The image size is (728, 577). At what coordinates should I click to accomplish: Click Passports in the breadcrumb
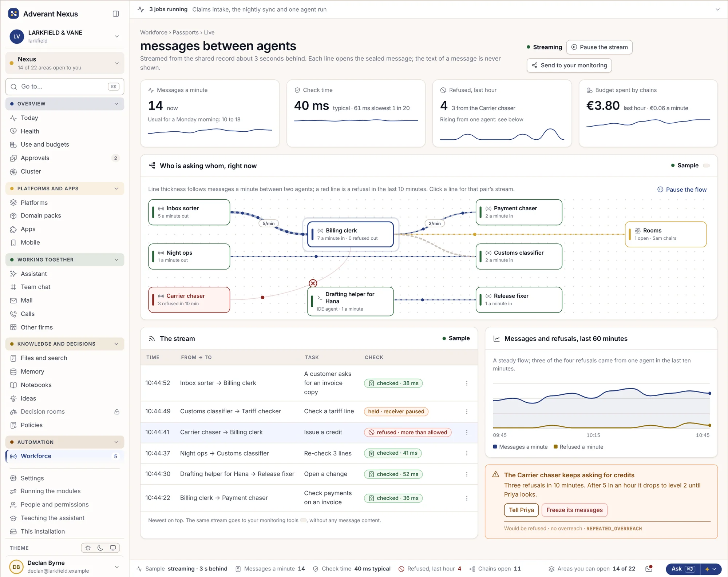[186, 32]
